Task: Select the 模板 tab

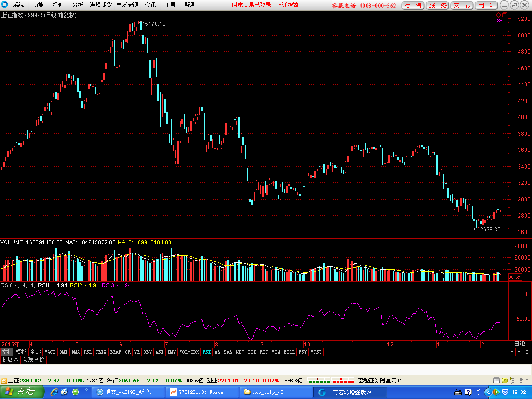Action: [21, 352]
